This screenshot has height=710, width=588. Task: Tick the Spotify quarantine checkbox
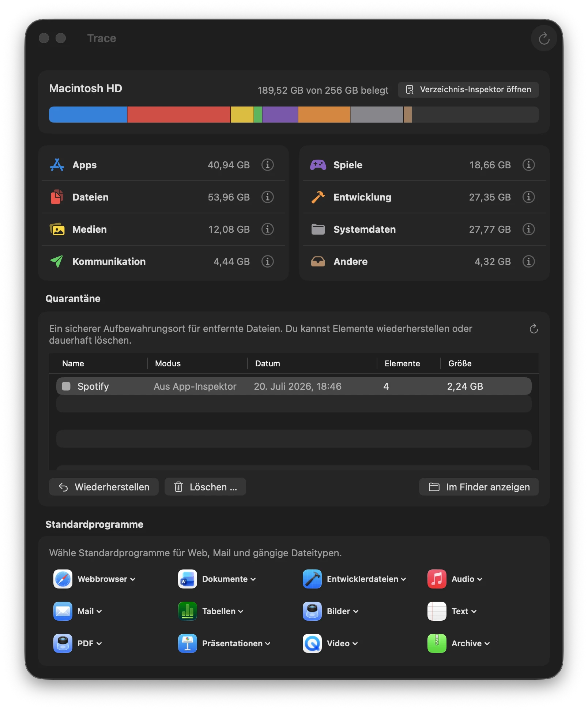coord(66,386)
